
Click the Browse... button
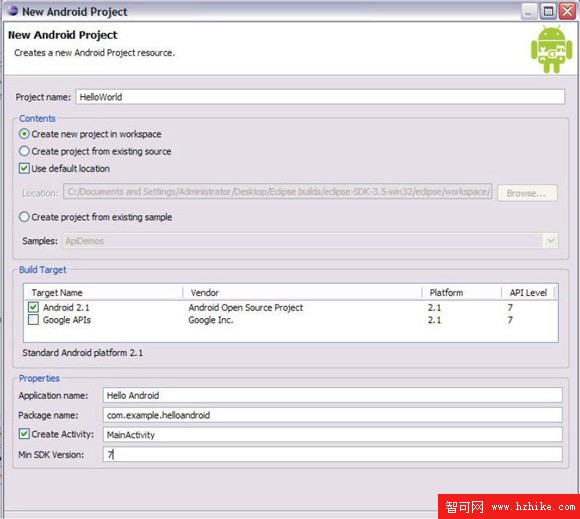(x=527, y=193)
